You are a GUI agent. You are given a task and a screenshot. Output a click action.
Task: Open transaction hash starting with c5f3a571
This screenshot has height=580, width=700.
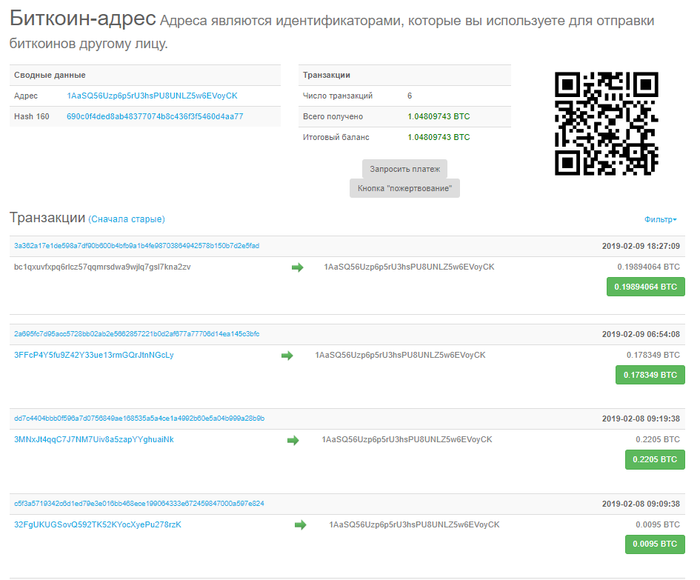click(139, 503)
